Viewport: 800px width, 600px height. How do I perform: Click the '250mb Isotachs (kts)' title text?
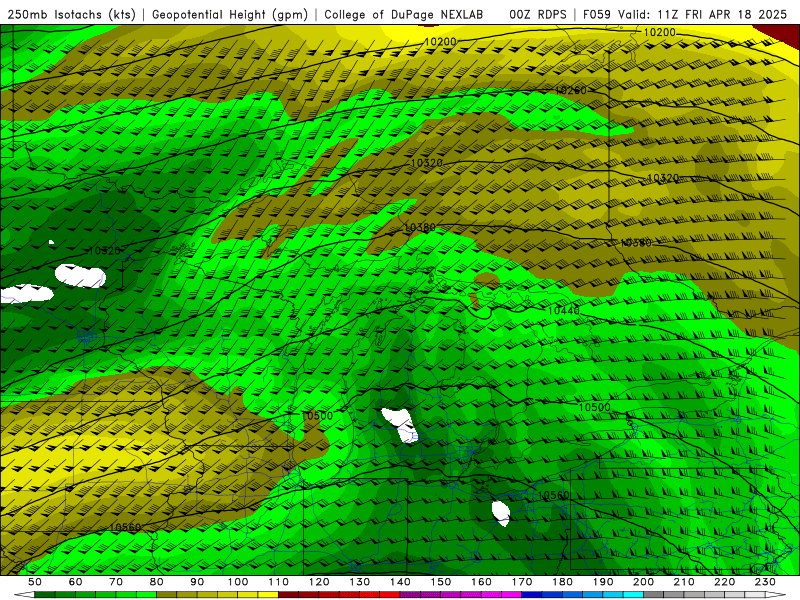71,15
